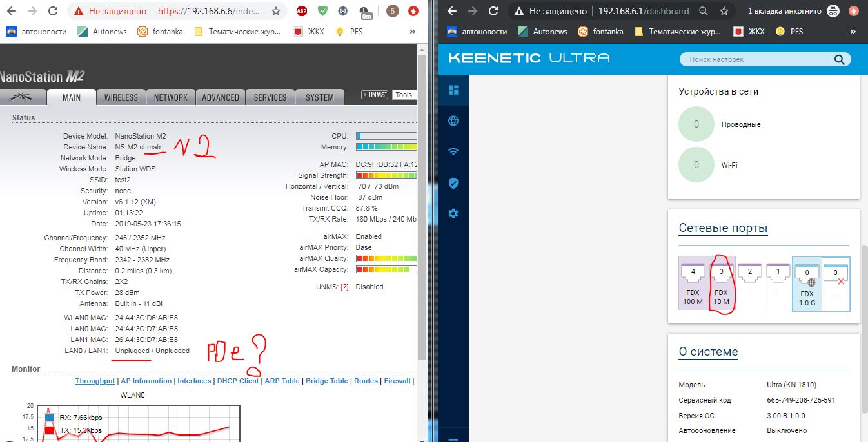Open the settings gear in Keenetic sidebar
Viewport: 868px width, 442px height.
(x=453, y=214)
